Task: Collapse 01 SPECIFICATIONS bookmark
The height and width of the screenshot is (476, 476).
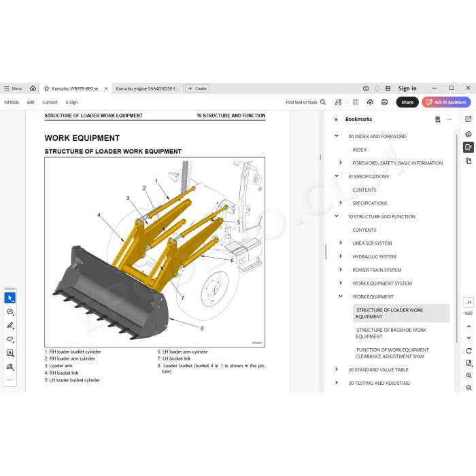Action: (337, 176)
